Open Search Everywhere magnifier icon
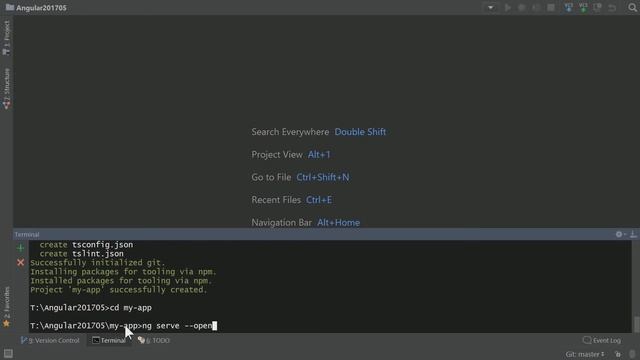 tap(632, 7)
